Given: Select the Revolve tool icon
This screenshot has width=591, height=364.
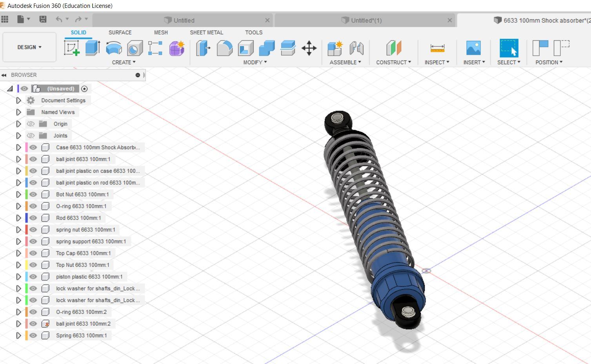Looking at the screenshot, I should point(114,48).
